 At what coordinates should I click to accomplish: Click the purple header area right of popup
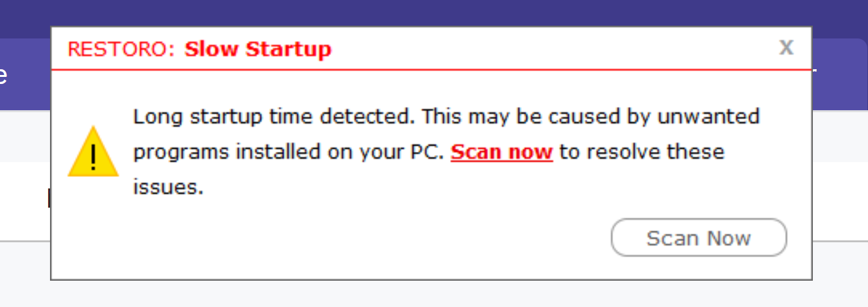(x=840, y=74)
